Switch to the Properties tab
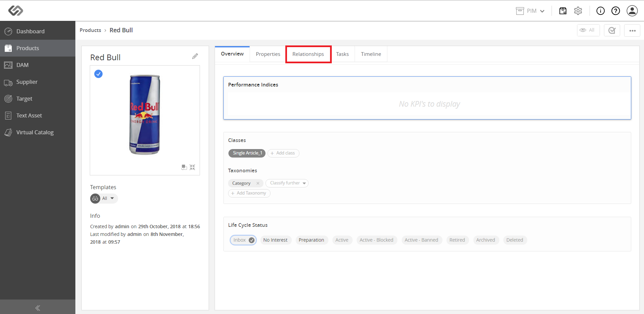The height and width of the screenshot is (314, 644). 268,54
